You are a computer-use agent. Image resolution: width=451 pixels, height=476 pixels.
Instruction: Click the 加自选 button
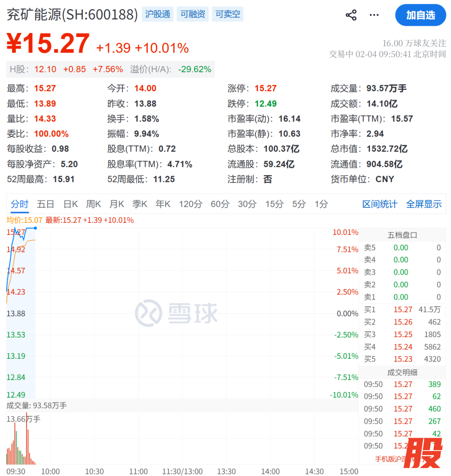[x=421, y=15]
